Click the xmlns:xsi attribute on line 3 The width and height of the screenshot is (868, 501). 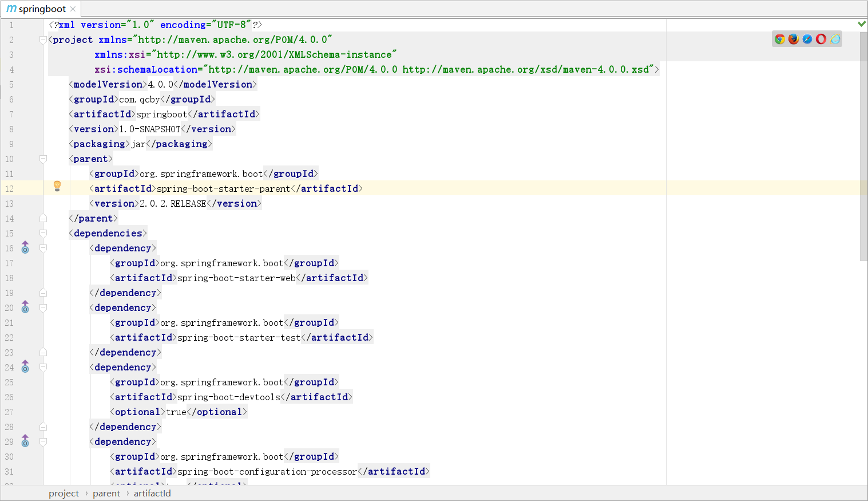point(120,55)
